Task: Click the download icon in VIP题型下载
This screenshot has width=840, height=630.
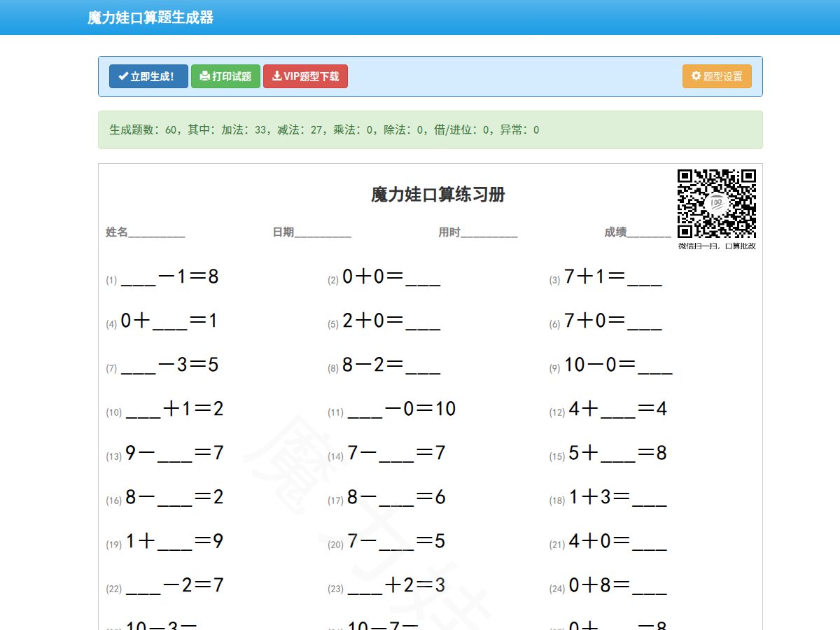Action: click(277, 76)
